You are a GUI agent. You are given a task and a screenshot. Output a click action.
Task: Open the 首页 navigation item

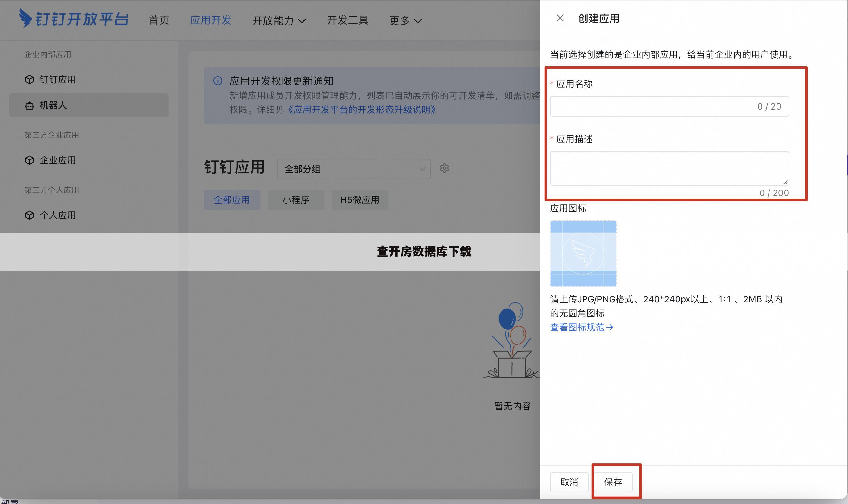coord(159,20)
